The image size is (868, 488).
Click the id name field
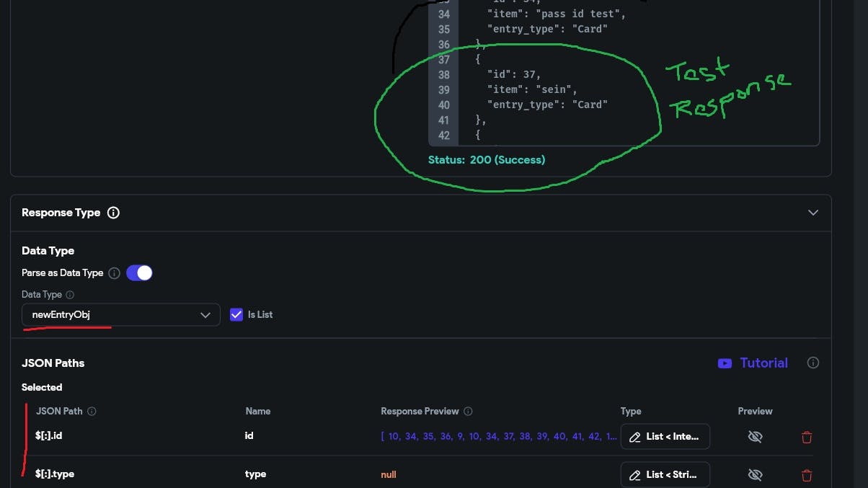coord(249,436)
